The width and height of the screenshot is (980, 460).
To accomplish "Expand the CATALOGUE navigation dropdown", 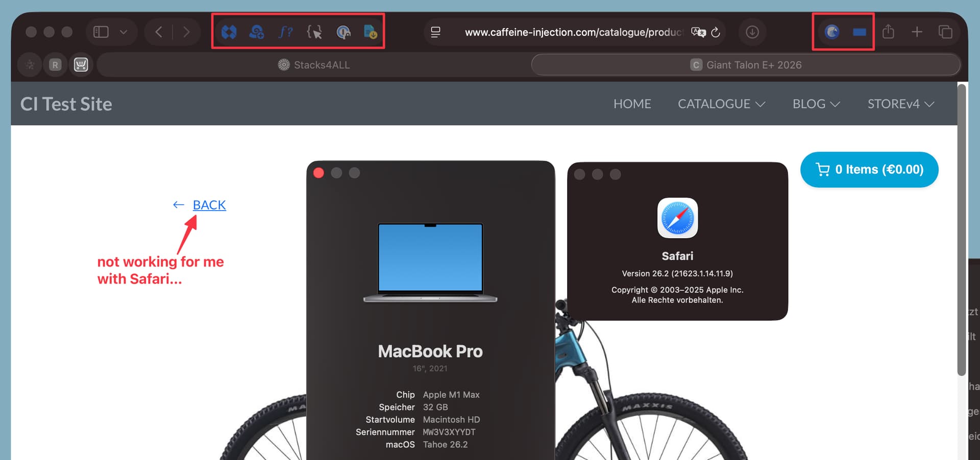I will [721, 104].
